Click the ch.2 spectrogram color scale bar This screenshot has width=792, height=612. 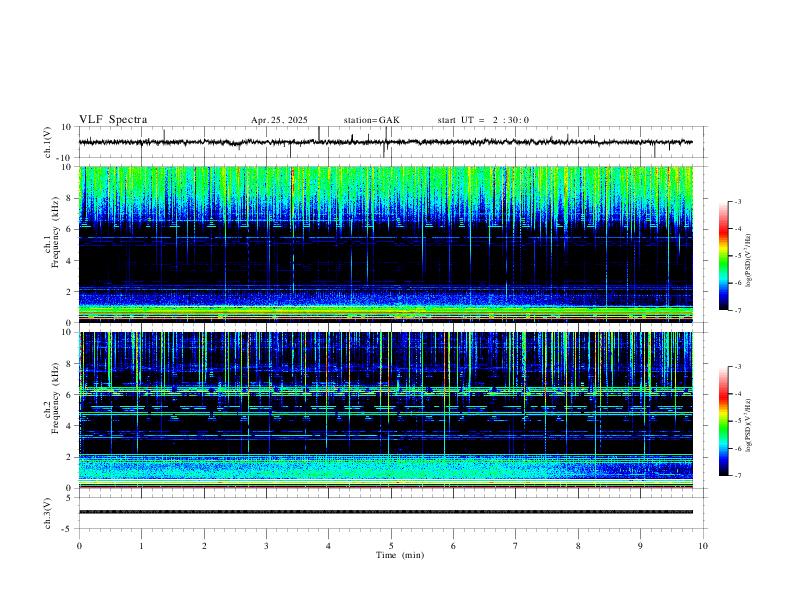pyautogui.click(x=724, y=421)
